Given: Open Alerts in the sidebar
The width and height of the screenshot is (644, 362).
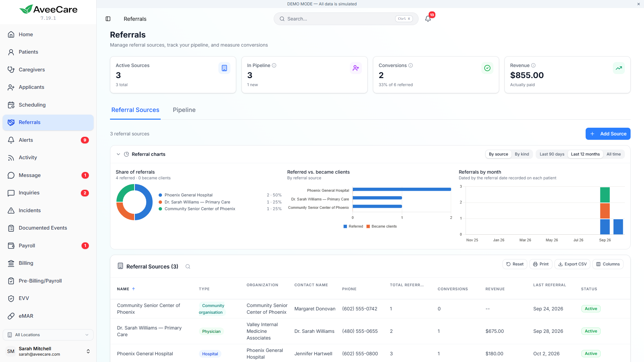Looking at the screenshot, I should coord(48,140).
